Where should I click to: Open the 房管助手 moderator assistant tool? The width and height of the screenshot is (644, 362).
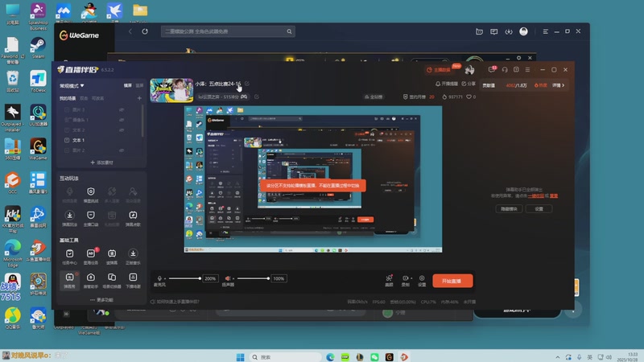[91, 280]
